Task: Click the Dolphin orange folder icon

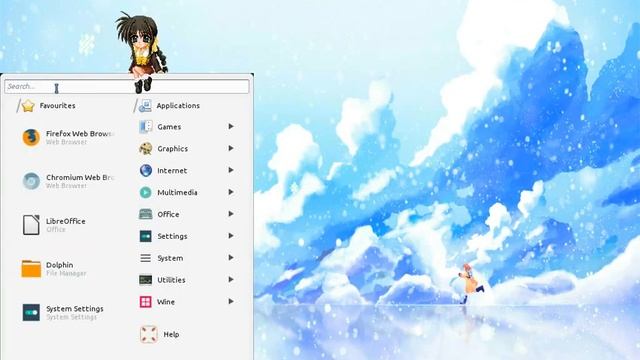Action: (x=31, y=269)
